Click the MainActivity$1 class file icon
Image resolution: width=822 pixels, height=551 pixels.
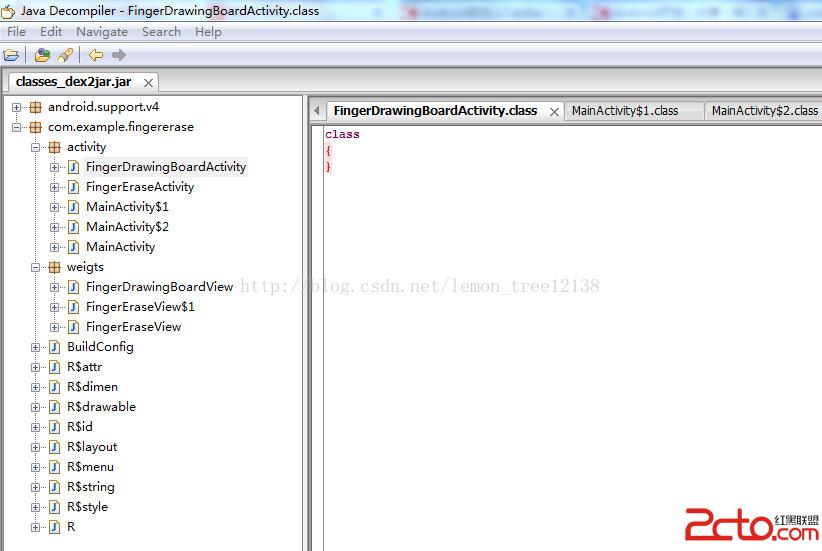pyautogui.click(x=74, y=207)
